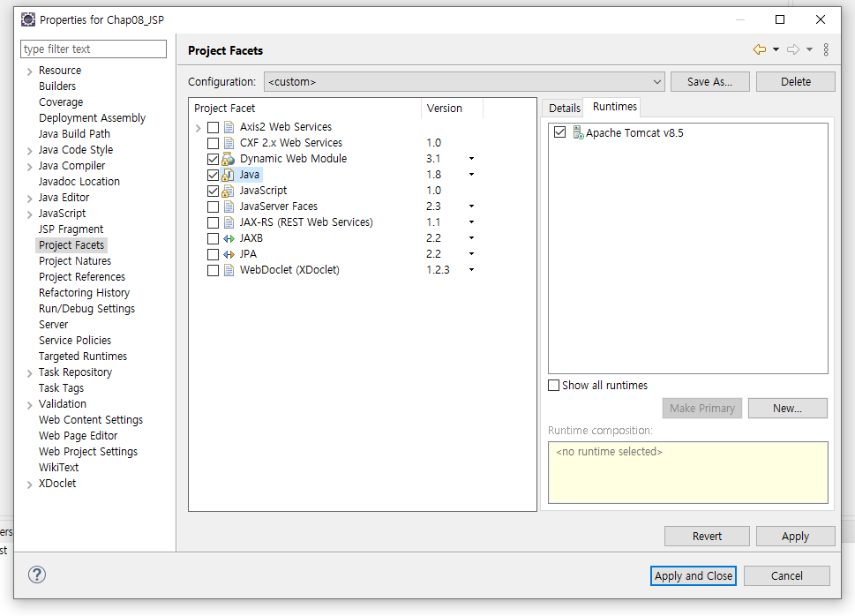This screenshot has height=616, width=855.
Task: Click the Axis2 Web Services facet icon
Action: pyautogui.click(x=229, y=127)
